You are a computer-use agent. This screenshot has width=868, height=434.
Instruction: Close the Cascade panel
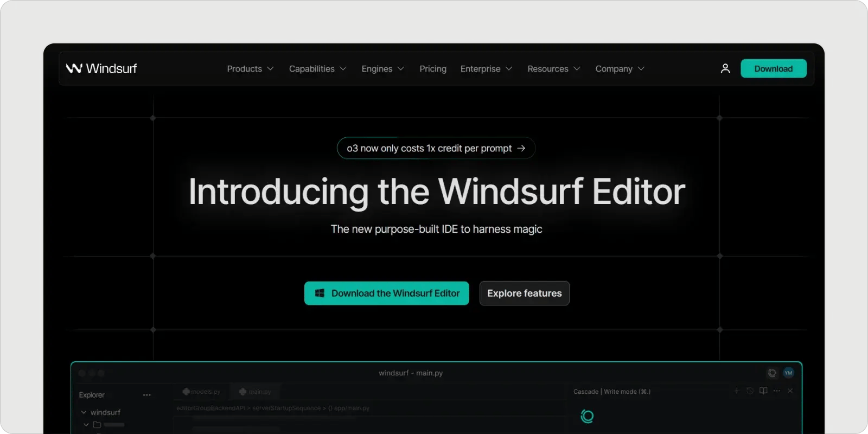[x=790, y=391]
